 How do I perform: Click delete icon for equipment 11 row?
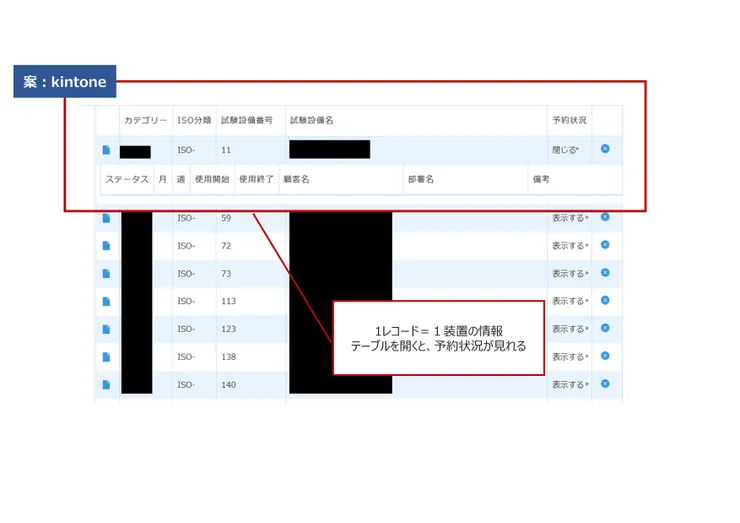coord(605,149)
